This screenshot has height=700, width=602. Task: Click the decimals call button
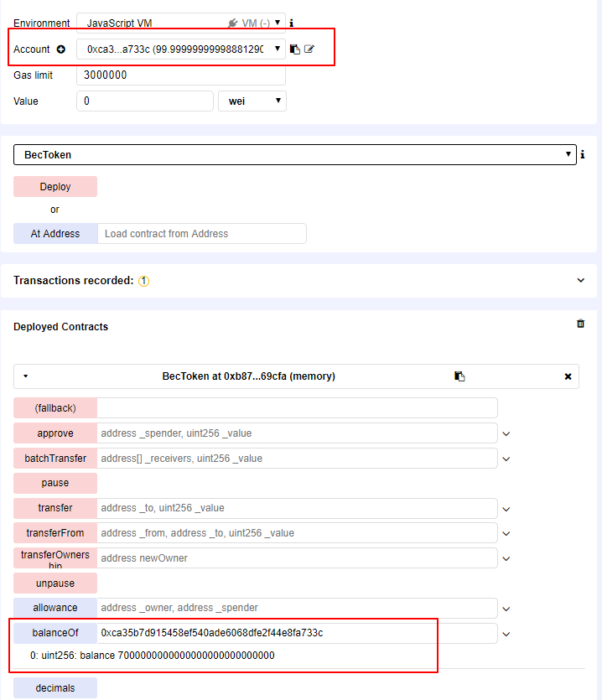click(x=55, y=688)
